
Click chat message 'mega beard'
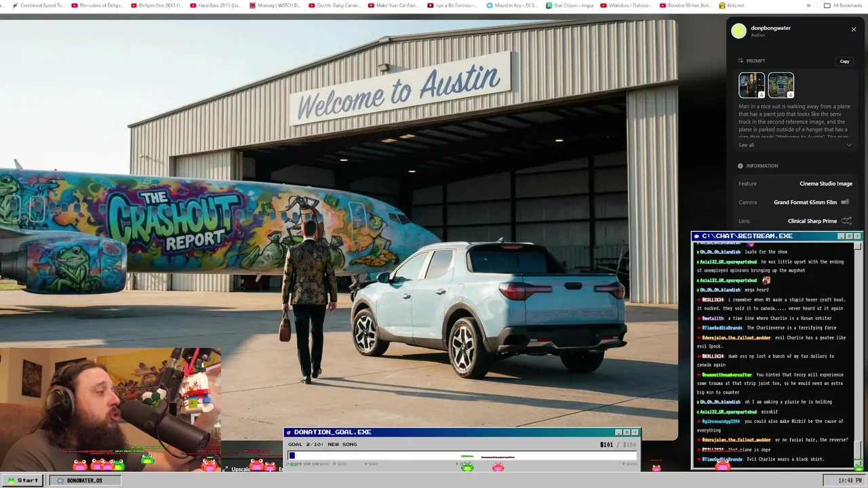[756, 289]
